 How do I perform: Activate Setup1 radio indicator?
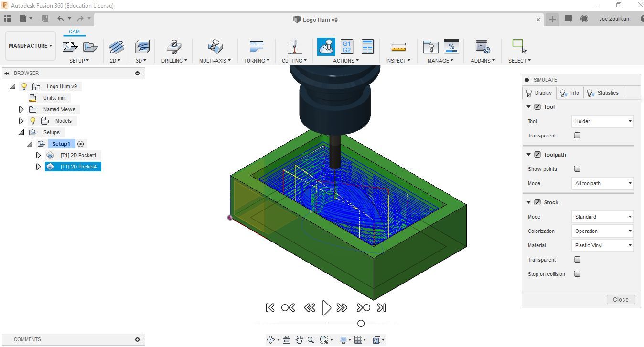coord(80,144)
